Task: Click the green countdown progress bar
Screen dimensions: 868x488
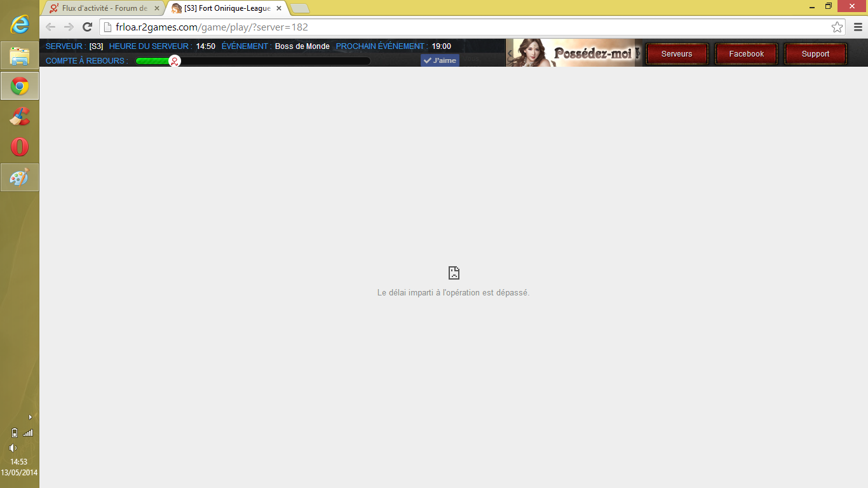Action: 253,61
